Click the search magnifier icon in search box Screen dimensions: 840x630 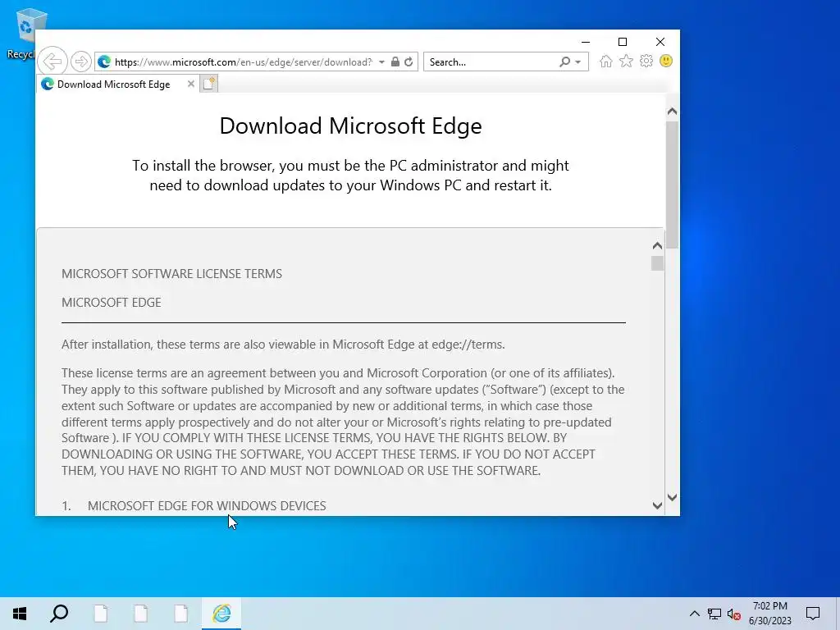pyautogui.click(x=564, y=62)
